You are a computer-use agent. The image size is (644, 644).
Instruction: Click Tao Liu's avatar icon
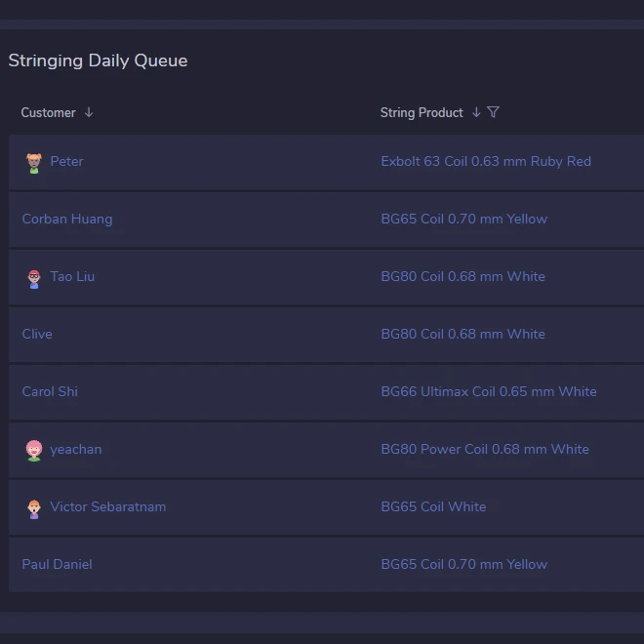34,278
